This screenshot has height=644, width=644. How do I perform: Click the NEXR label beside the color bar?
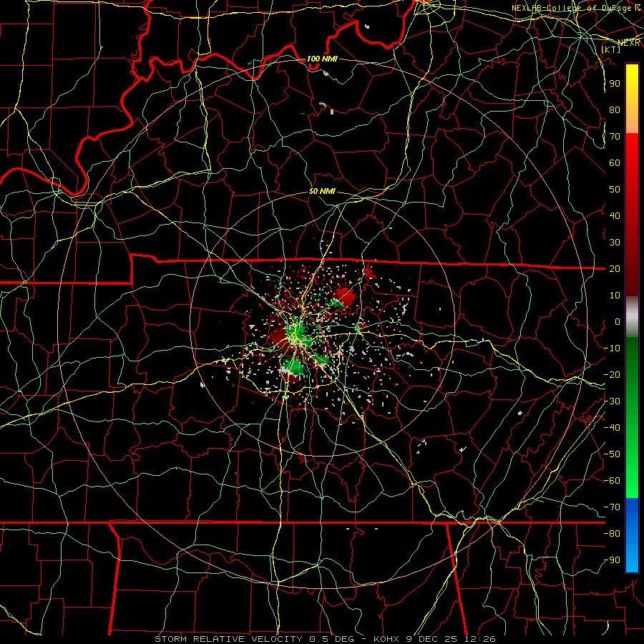[x=629, y=43]
